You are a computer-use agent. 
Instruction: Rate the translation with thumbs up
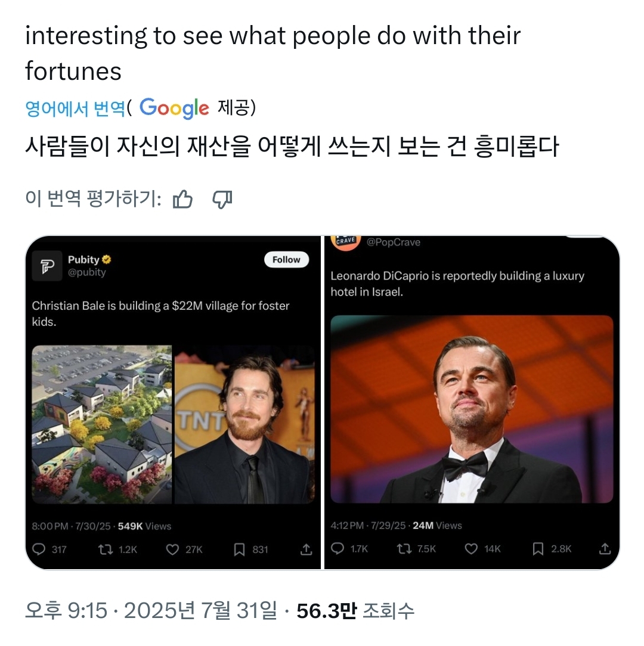coord(182,200)
